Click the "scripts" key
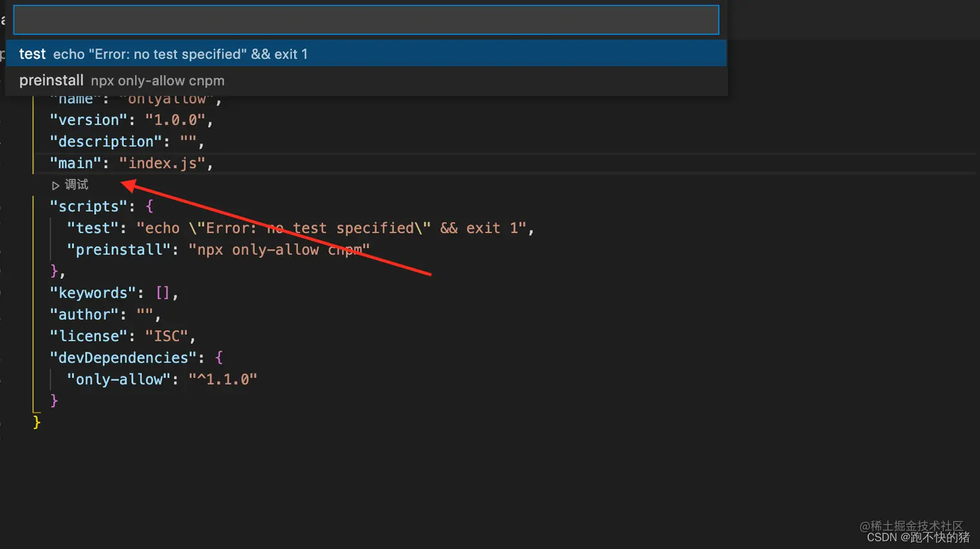This screenshot has width=980, height=549. coord(89,207)
